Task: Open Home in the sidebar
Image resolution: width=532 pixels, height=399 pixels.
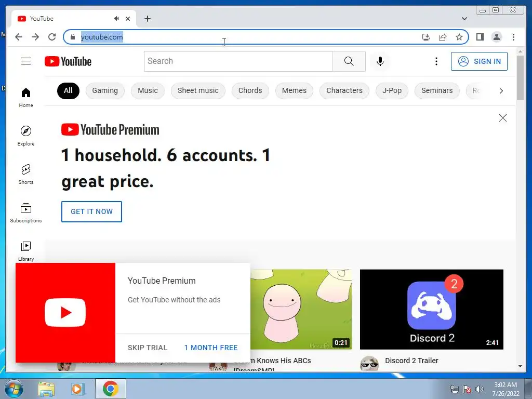Action: click(26, 98)
